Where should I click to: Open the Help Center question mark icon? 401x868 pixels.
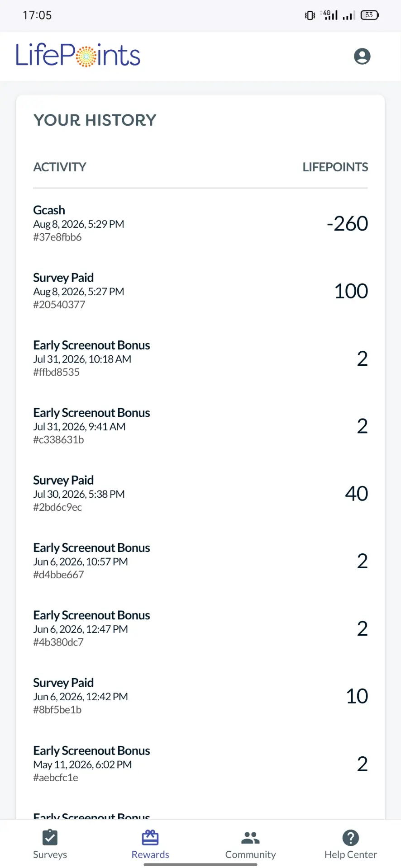(351, 838)
